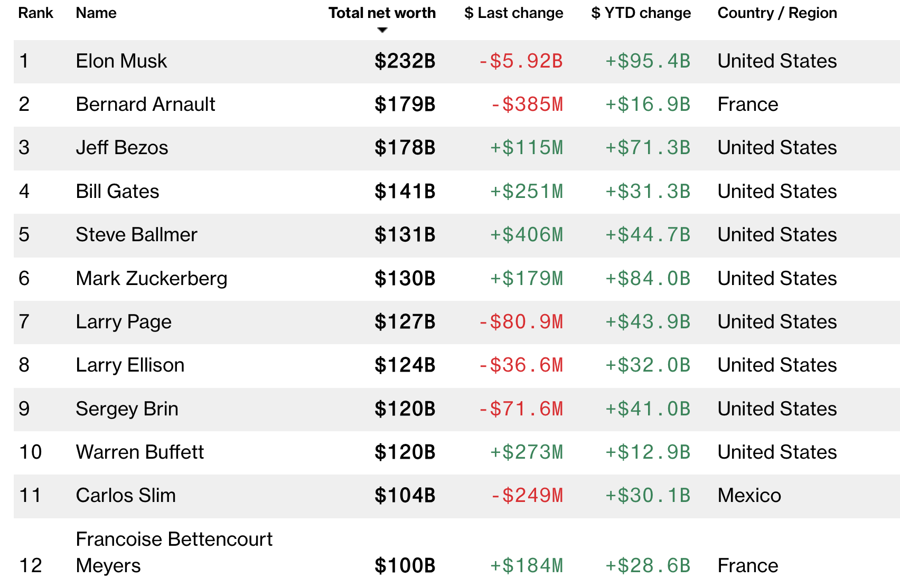Screen dimensions: 900x588
Task: Open Francoise Bettencourt Meyers' profile
Action: (174, 552)
